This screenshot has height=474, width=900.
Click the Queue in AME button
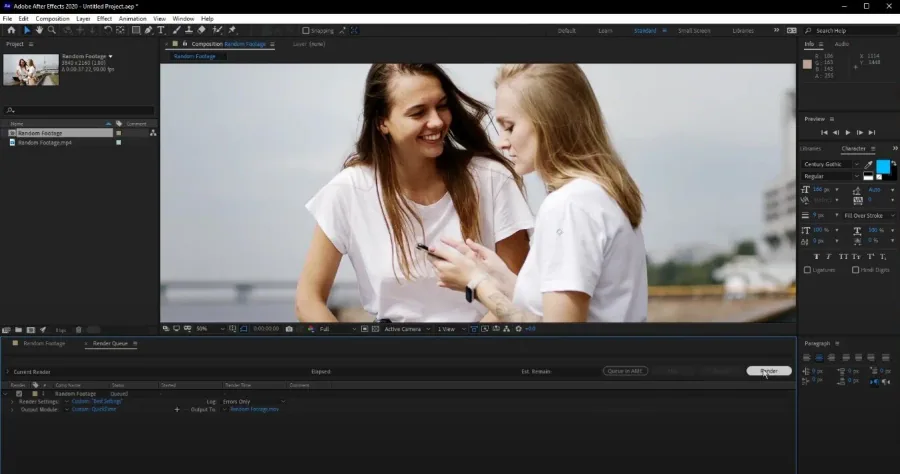[x=626, y=371]
